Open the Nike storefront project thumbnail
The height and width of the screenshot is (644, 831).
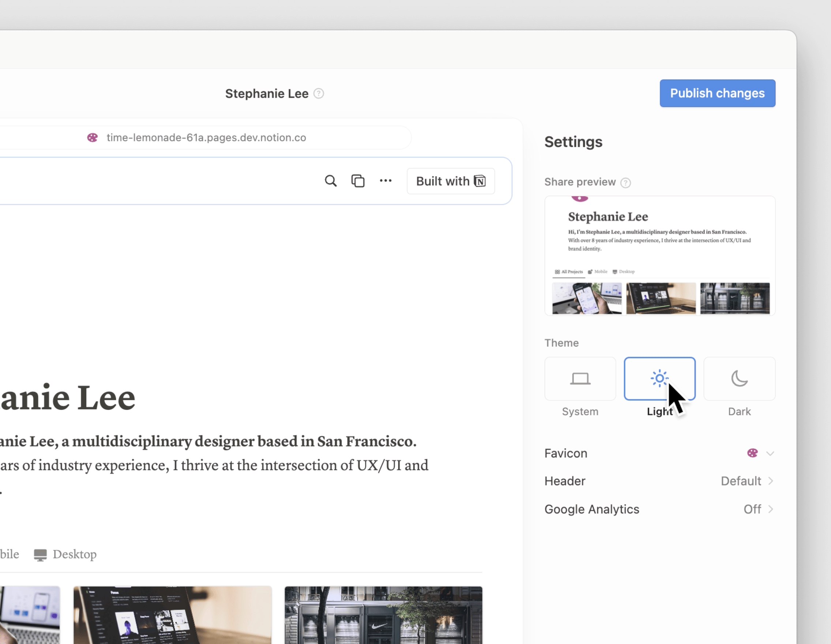[383, 615]
